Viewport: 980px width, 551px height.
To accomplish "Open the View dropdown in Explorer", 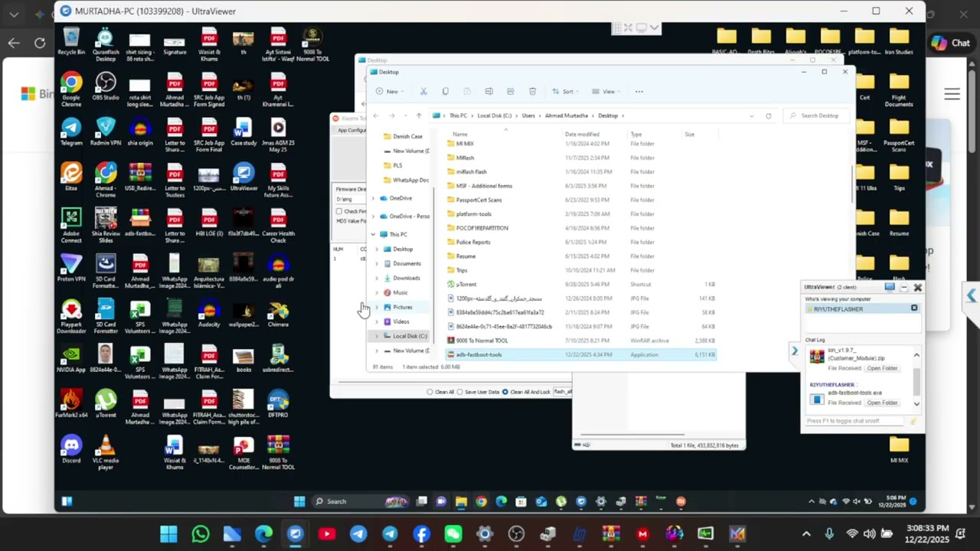I will click(605, 91).
